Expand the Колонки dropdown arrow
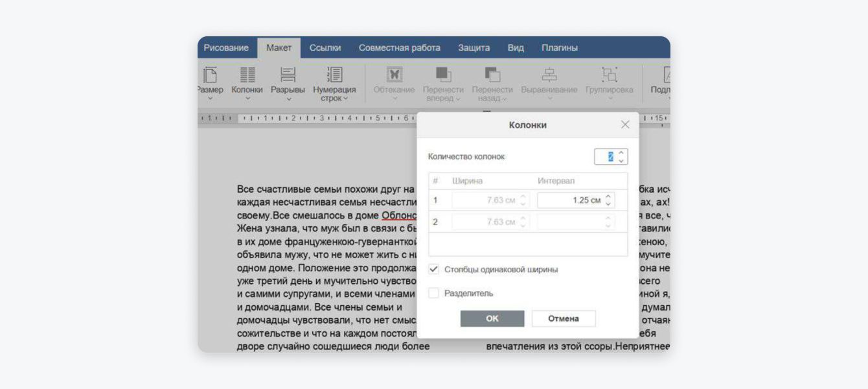Viewport: 868px width, 389px height. click(x=247, y=99)
